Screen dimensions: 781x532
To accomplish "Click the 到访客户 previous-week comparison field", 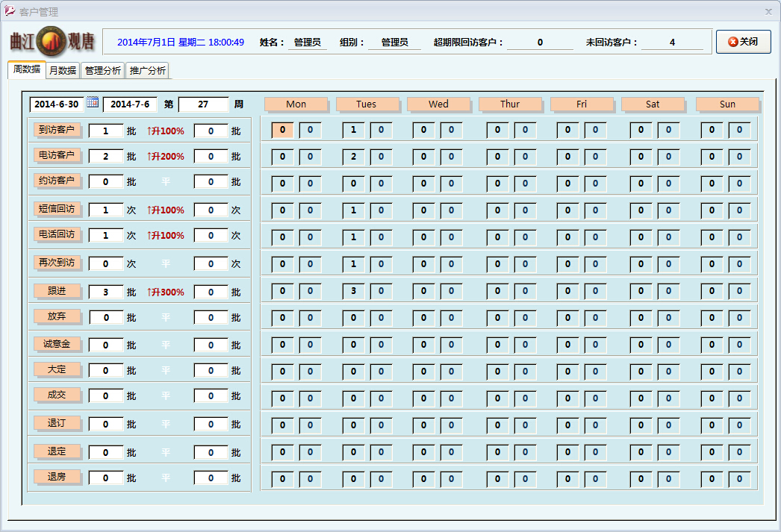I will pyautogui.click(x=211, y=131).
